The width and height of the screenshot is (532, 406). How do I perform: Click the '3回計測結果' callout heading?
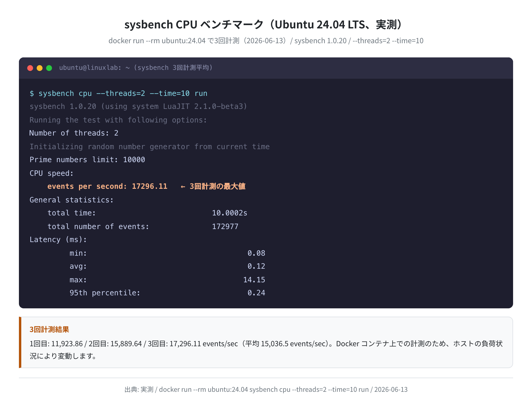coord(49,330)
